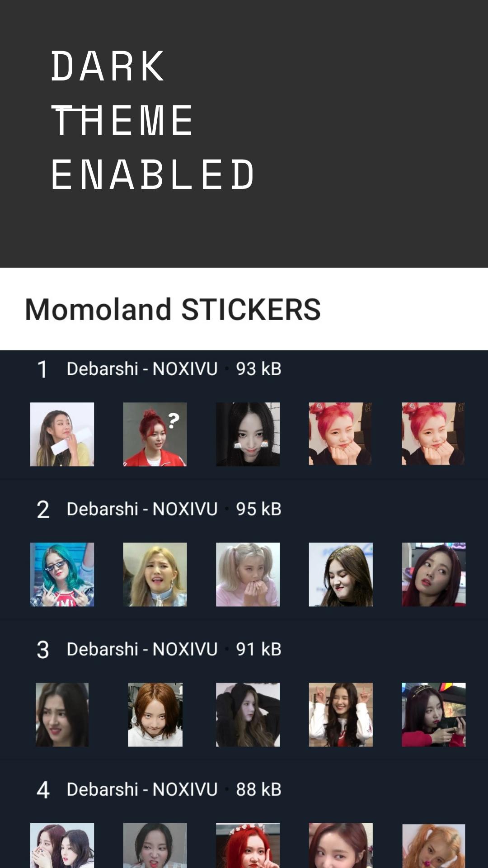Select pack 3 Debarshi - NOXIVU title
Viewport: 488px width, 868px height.
142,649
